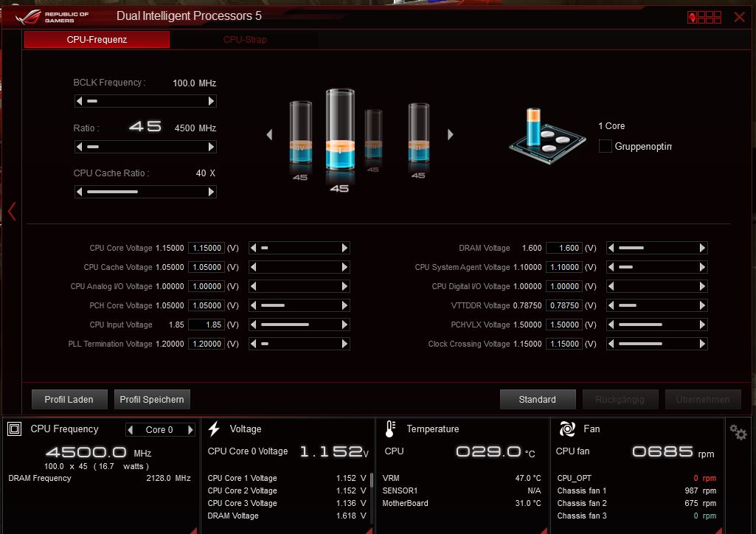The width and height of the screenshot is (756, 534).
Task: Select the CPU-Frequenz tab
Action: (97, 40)
